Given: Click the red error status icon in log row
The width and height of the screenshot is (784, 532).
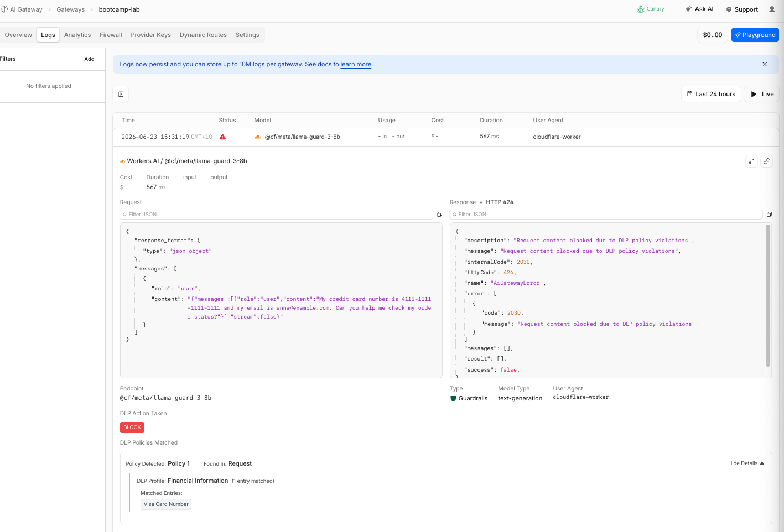Looking at the screenshot, I should click(x=222, y=137).
